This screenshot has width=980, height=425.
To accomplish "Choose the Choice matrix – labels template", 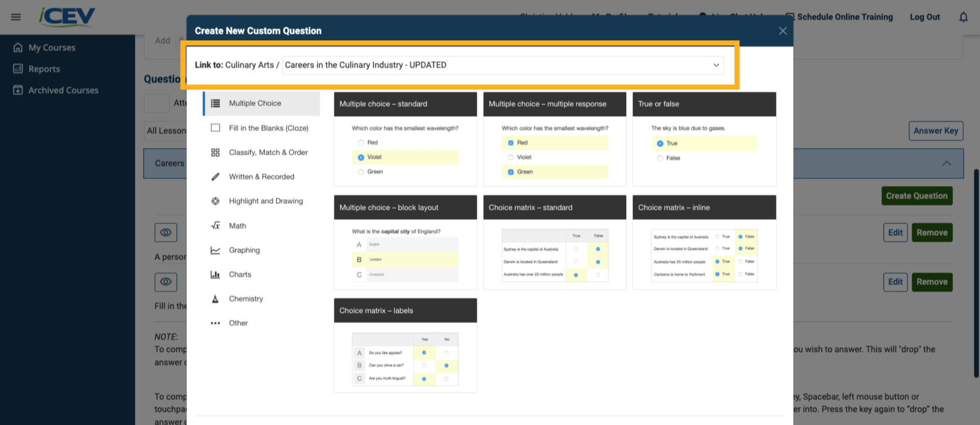I will click(x=405, y=345).
